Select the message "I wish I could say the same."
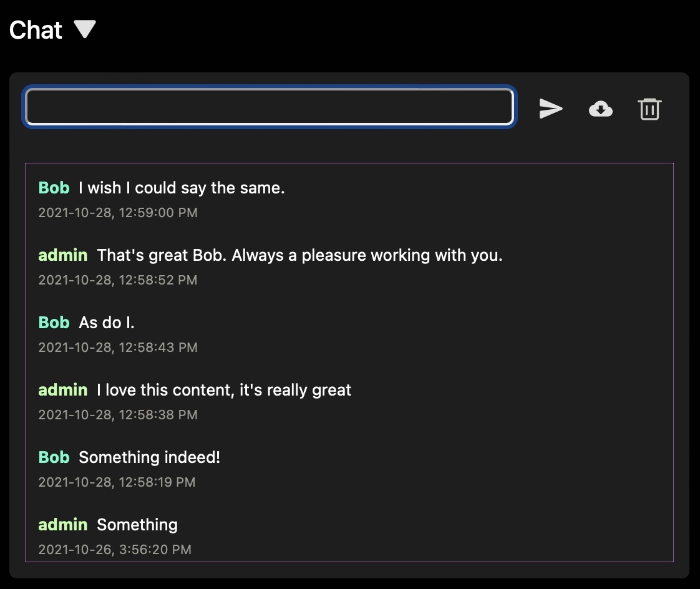The height and width of the screenshot is (589, 700). pyautogui.click(x=182, y=188)
